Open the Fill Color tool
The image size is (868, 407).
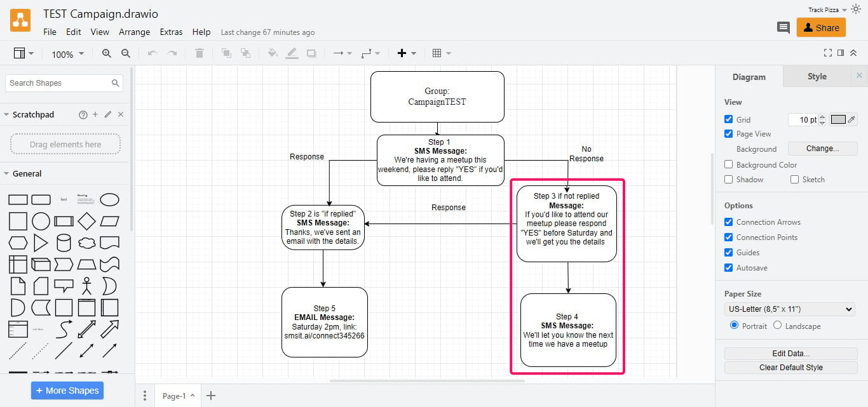(272, 53)
